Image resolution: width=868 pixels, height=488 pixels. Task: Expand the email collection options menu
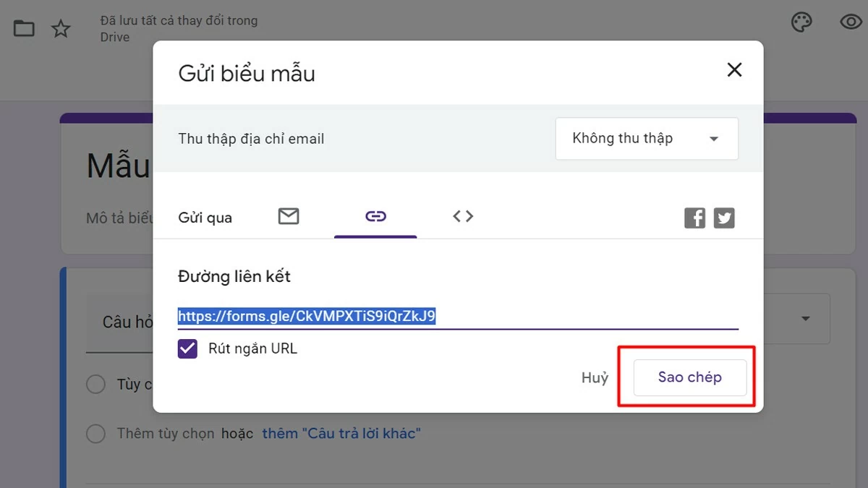[714, 138]
